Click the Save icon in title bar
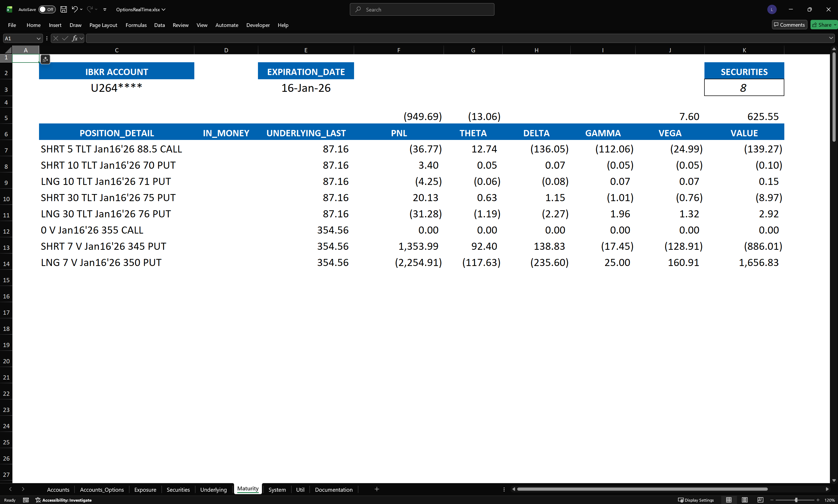The height and width of the screenshot is (504, 838). pyautogui.click(x=64, y=9)
